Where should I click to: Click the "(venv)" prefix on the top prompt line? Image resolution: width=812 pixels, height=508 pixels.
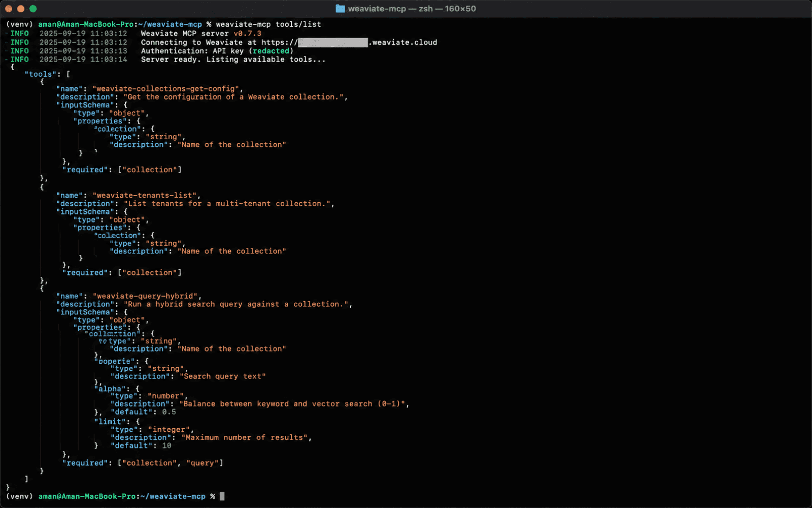click(x=20, y=24)
